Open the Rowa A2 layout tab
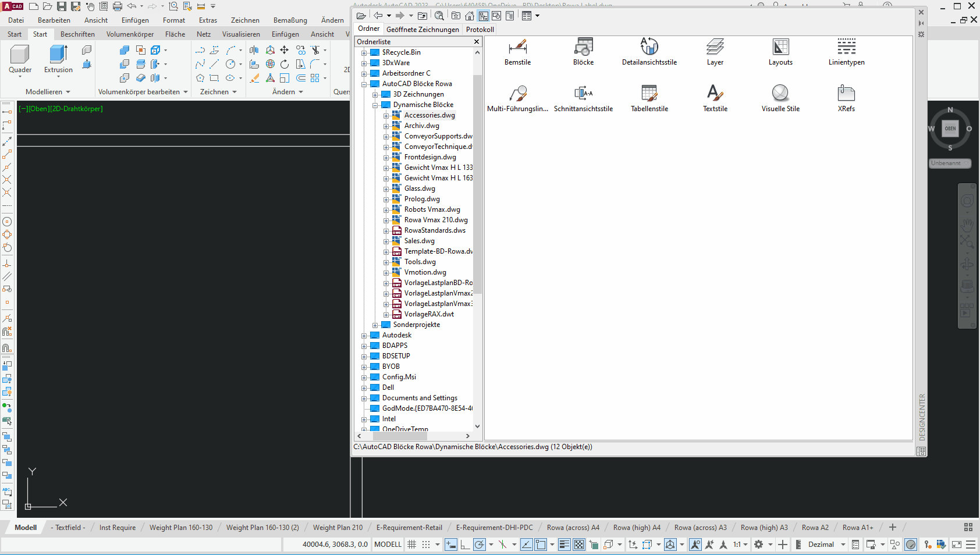The width and height of the screenshot is (980, 555). (x=815, y=528)
